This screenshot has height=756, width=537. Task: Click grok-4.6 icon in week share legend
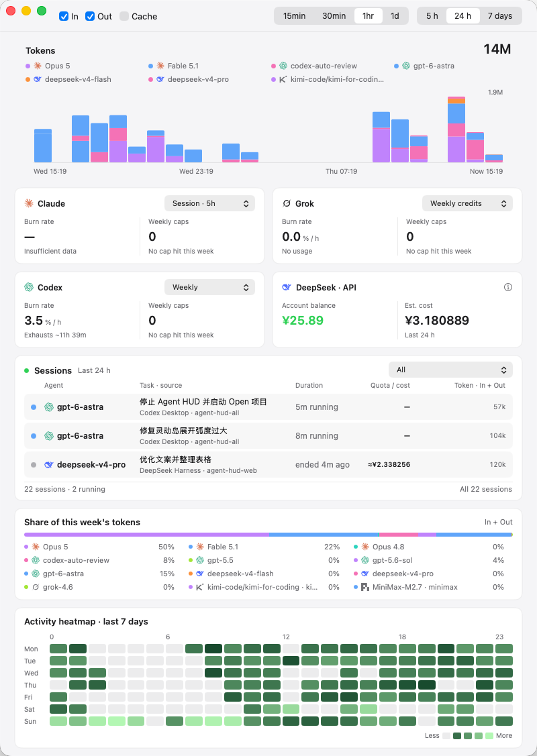(x=35, y=587)
